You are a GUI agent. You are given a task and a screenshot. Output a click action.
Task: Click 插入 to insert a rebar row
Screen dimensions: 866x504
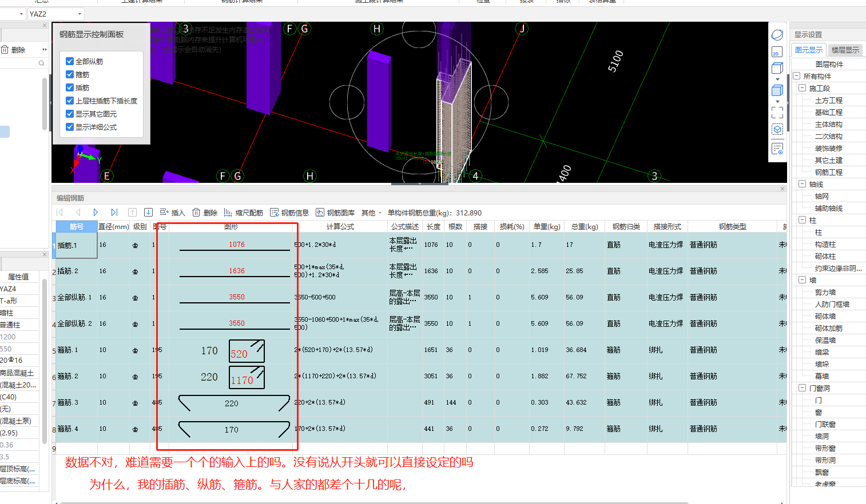(172, 213)
